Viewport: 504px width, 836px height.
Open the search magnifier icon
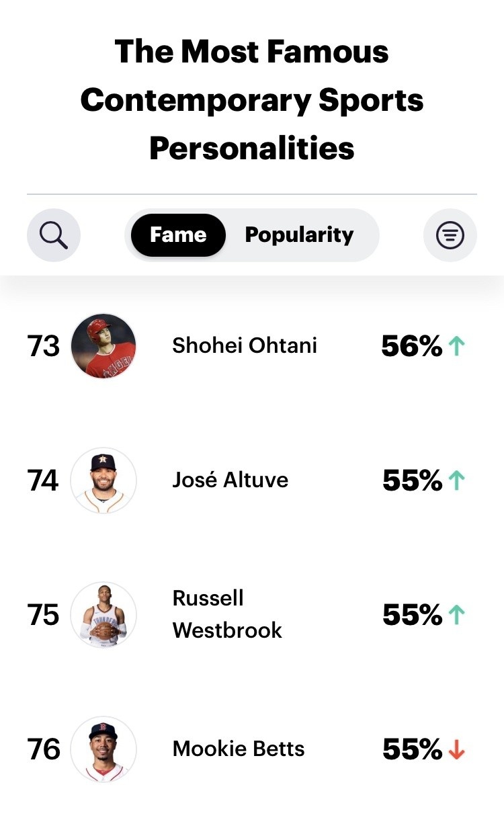click(x=54, y=235)
